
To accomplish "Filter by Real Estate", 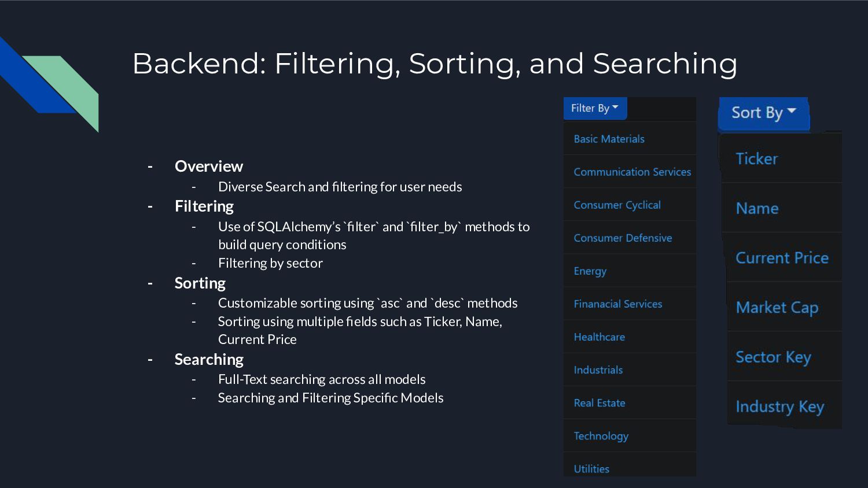I will pyautogui.click(x=630, y=402).
